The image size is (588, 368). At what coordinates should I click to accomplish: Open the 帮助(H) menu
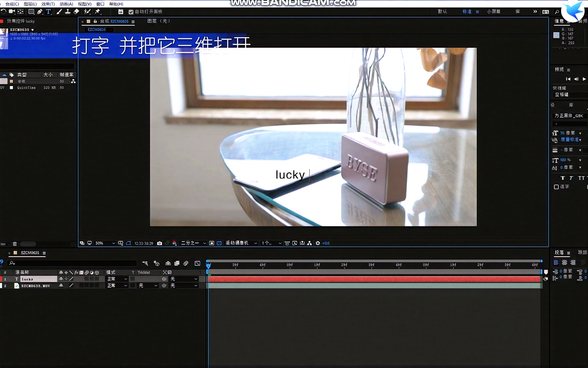tap(116, 4)
